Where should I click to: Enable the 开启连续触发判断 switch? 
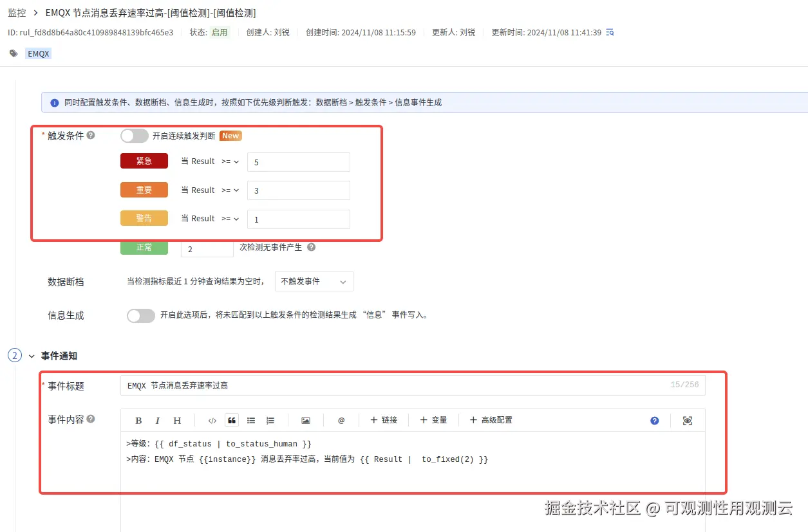click(135, 136)
